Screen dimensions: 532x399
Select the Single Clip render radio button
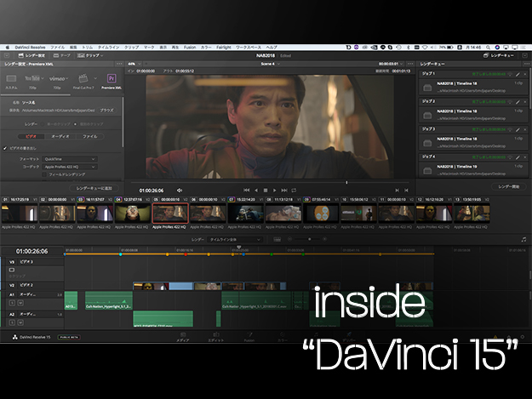pos(43,124)
